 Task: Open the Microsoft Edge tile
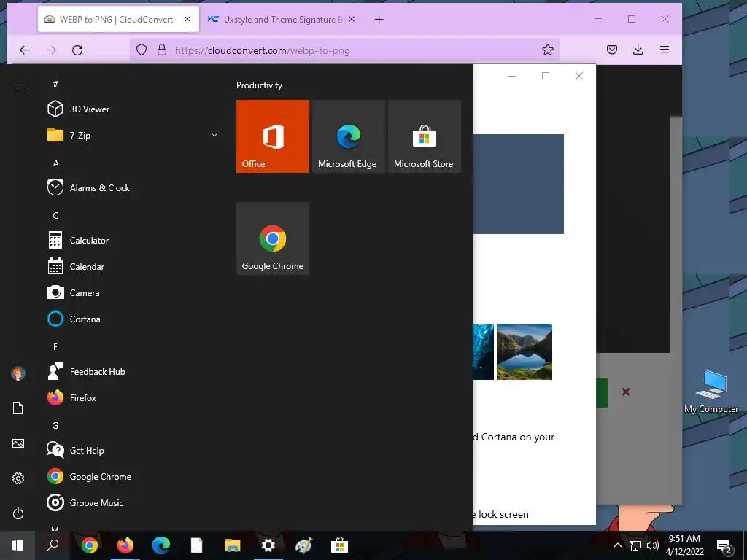(349, 136)
